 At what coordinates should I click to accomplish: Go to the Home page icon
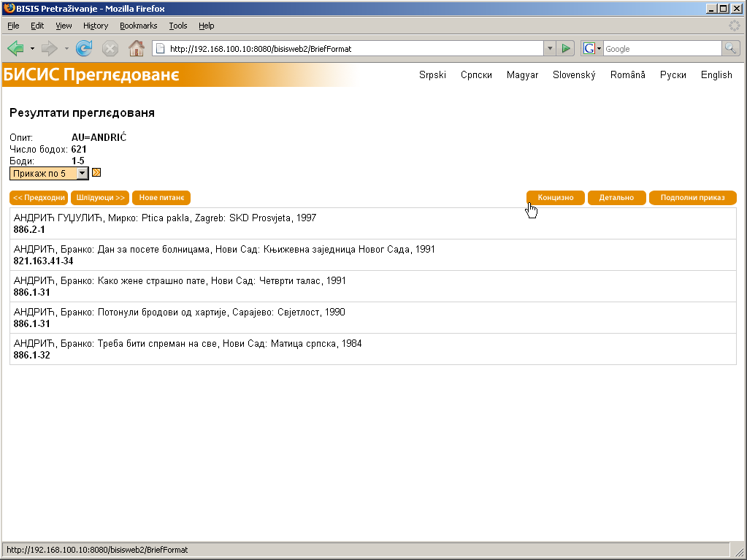pos(137,48)
